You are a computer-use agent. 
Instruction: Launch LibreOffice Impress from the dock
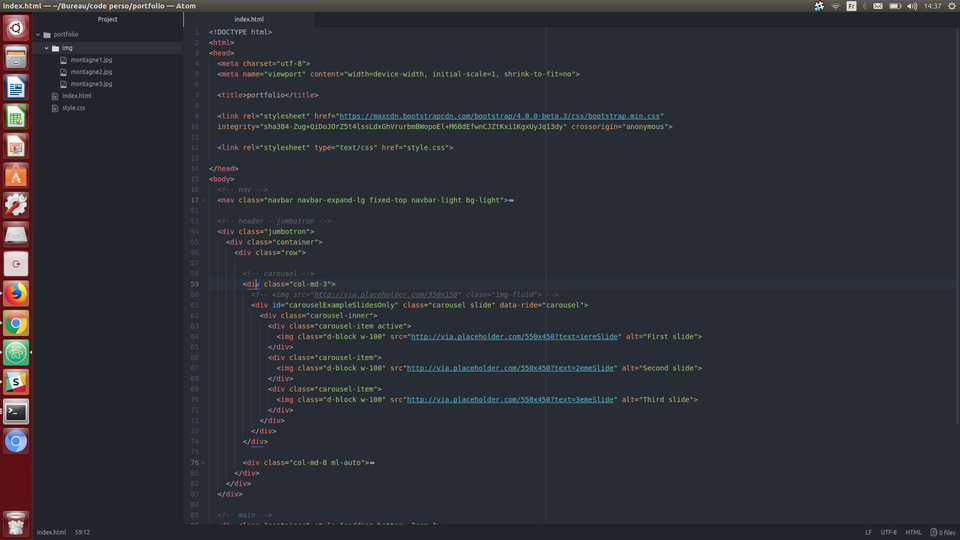click(x=16, y=146)
